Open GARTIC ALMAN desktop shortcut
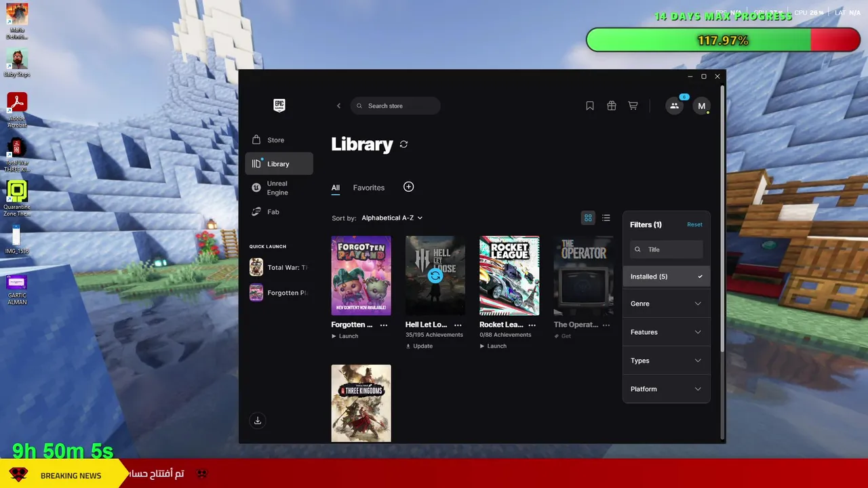Image resolution: width=868 pixels, height=488 pixels. click(x=17, y=289)
